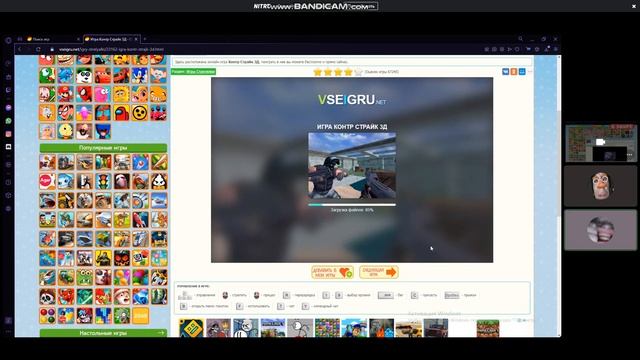Click the game loading progress bar
640x360 pixels.
352,205
